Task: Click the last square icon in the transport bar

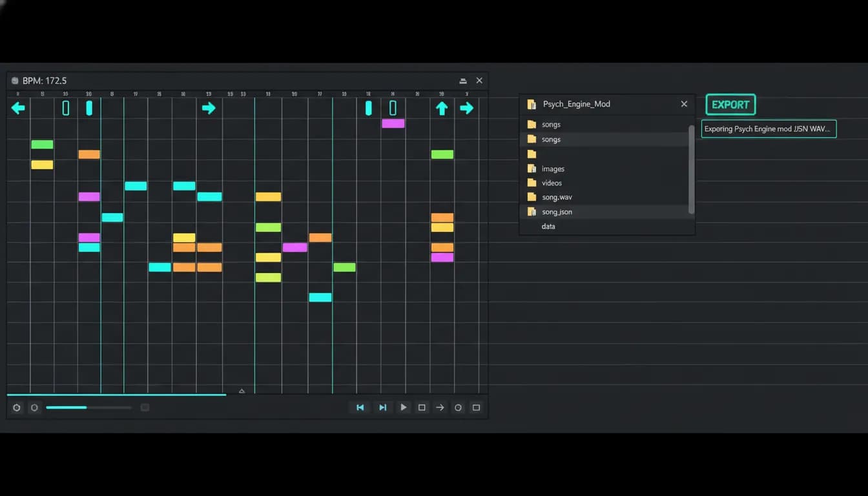Action: (476, 408)
